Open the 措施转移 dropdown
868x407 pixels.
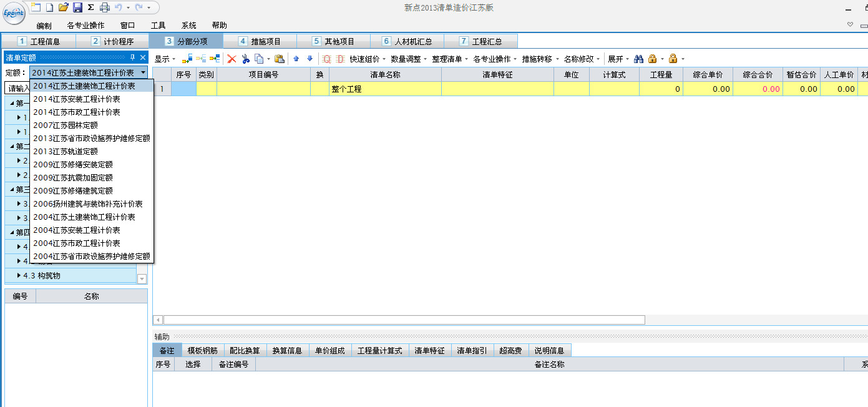(x=540, y=59)
